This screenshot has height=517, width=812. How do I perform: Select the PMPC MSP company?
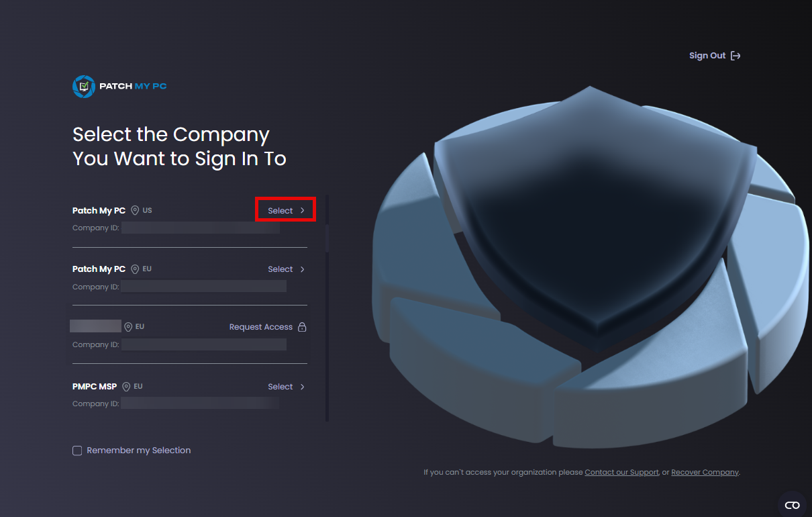click(x=280, y=386)
